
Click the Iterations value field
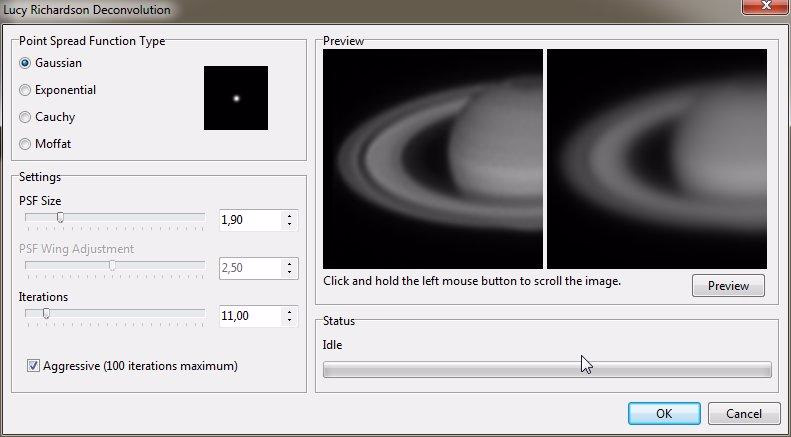point(250,316)
